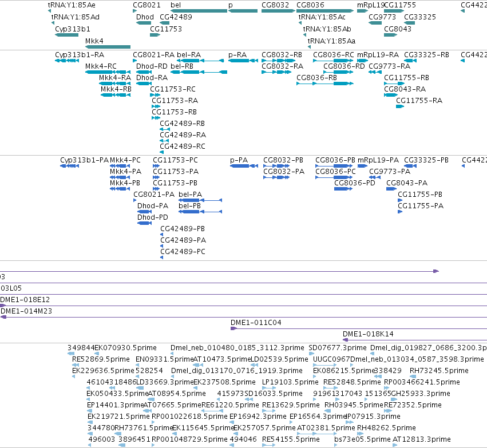
Task: Click the Dhod-PD coding sequence label
Action: pyautogui.click(x=152, y=217)
